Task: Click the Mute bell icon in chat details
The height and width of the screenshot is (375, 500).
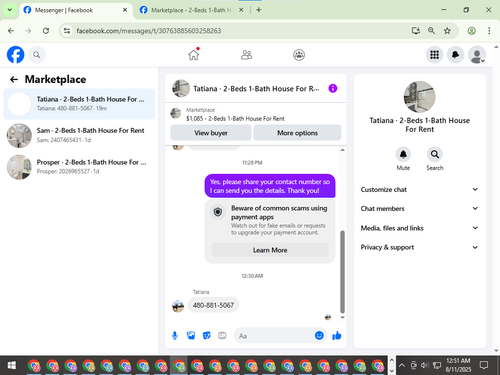Action: (403, 154)
